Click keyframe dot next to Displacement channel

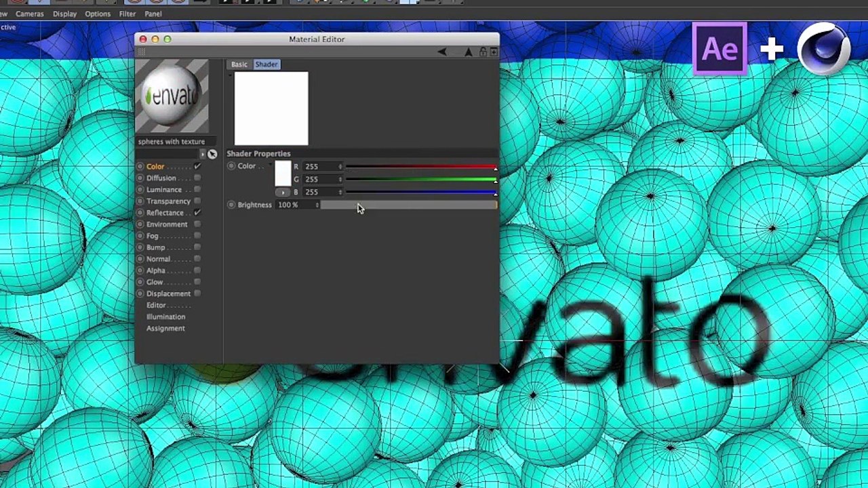coord(140,293)
